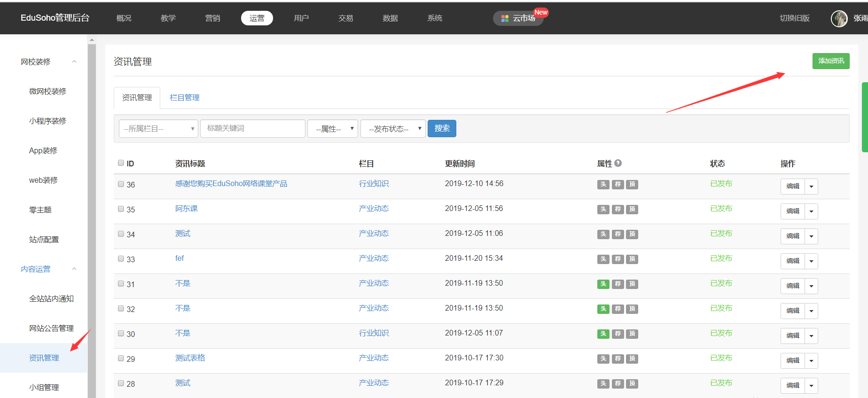The image size is (868, 398).
Task: Click 顶 attribute badge on article 35
Action: (x=632, y=209)
